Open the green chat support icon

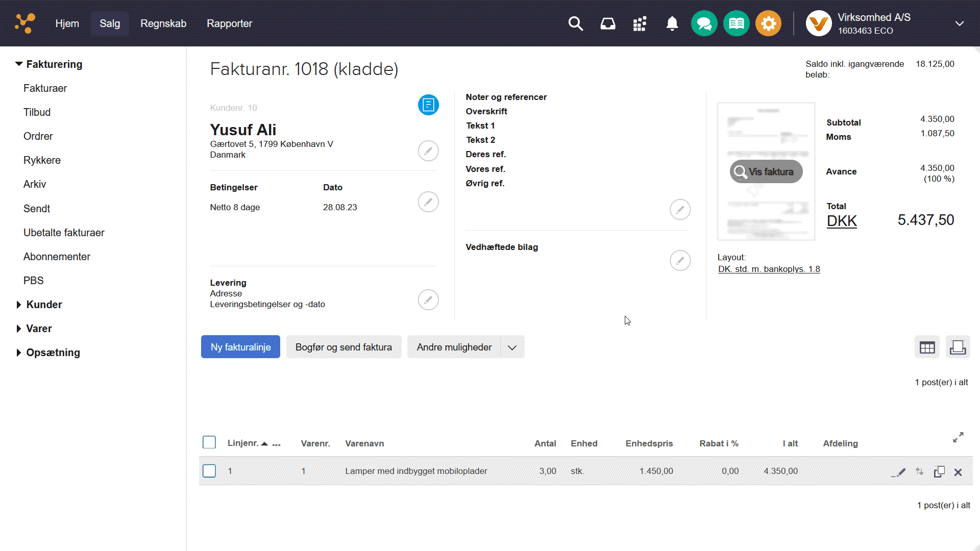pyautogui.click(x=704, y=23)
